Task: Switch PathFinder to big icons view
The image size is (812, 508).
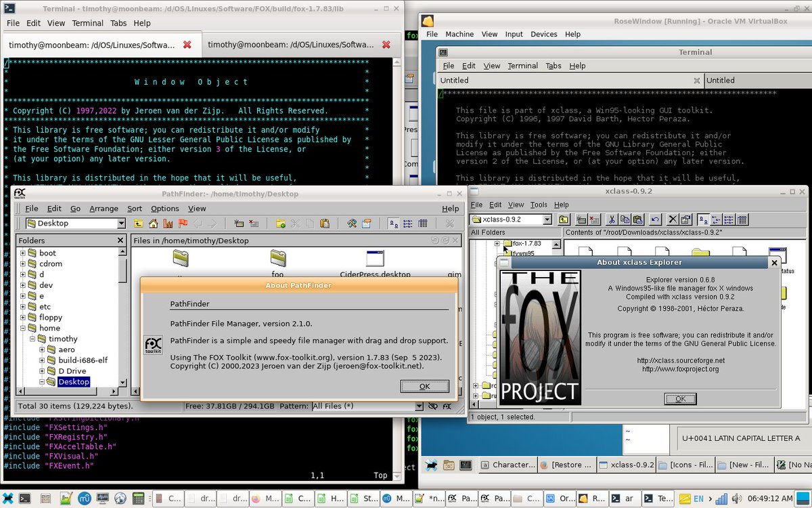Action: (x=393, y=224)
